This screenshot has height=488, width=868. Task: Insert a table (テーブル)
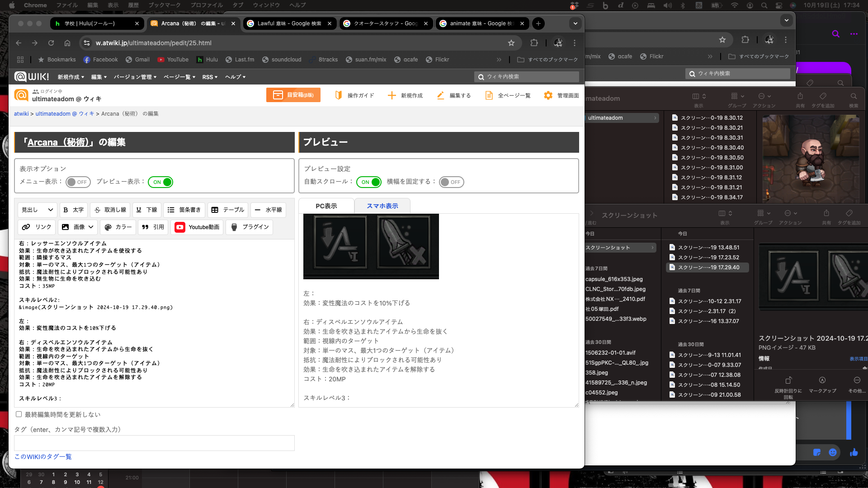[x=228, y=210]
